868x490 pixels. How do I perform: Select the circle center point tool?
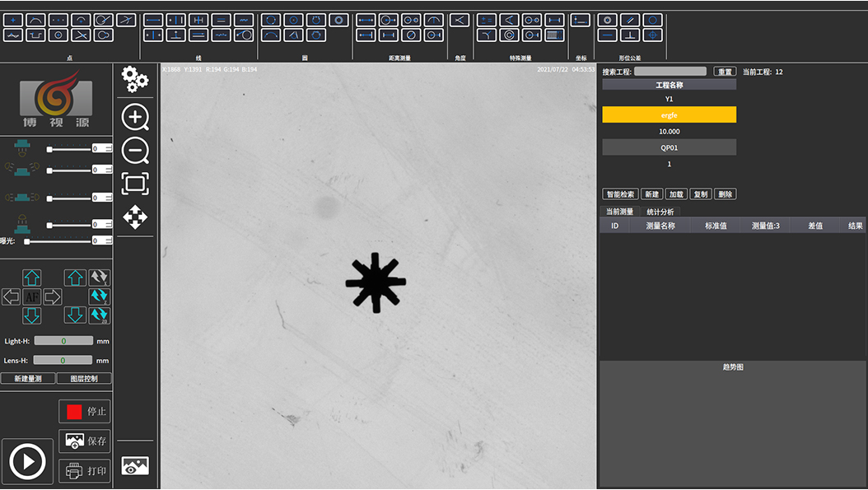pyautogui.click(x=58, y=35)
